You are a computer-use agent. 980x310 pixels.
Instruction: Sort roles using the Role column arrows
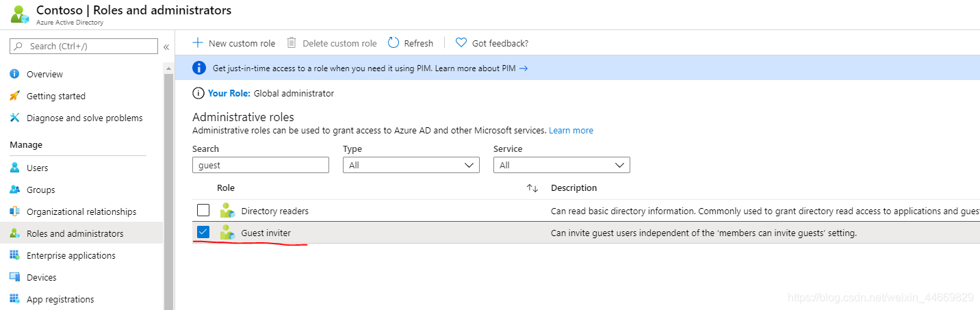pyautogui.click(x=532, y=188)
